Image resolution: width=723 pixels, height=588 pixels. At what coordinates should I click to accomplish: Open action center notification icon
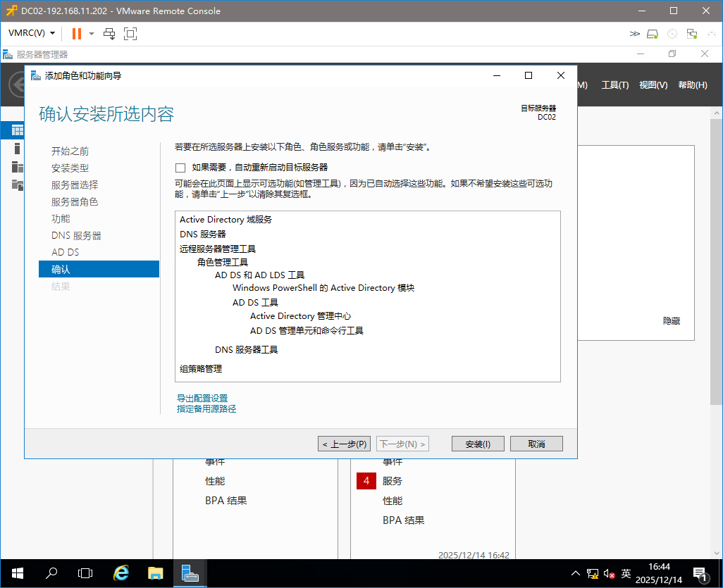(701, 574)
